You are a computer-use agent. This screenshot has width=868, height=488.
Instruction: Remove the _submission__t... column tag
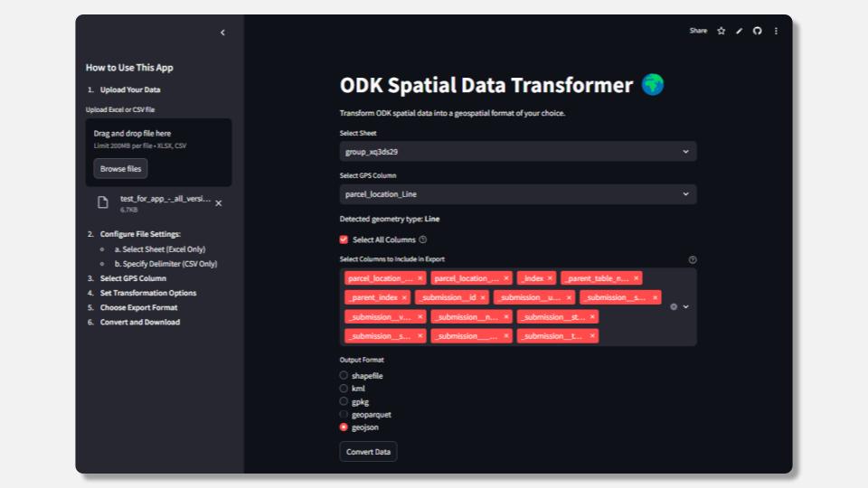[x=592, y=336]
